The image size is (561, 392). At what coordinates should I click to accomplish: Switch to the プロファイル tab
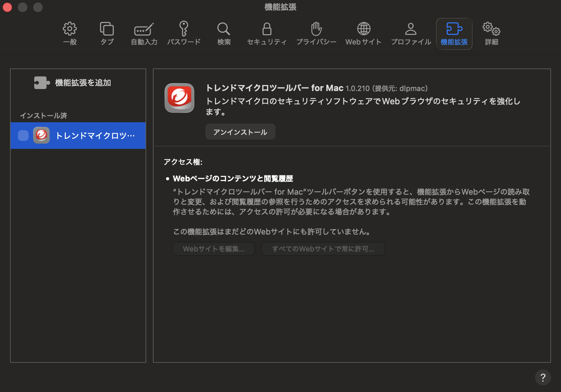pyautogui.click(x=411, y=33)
